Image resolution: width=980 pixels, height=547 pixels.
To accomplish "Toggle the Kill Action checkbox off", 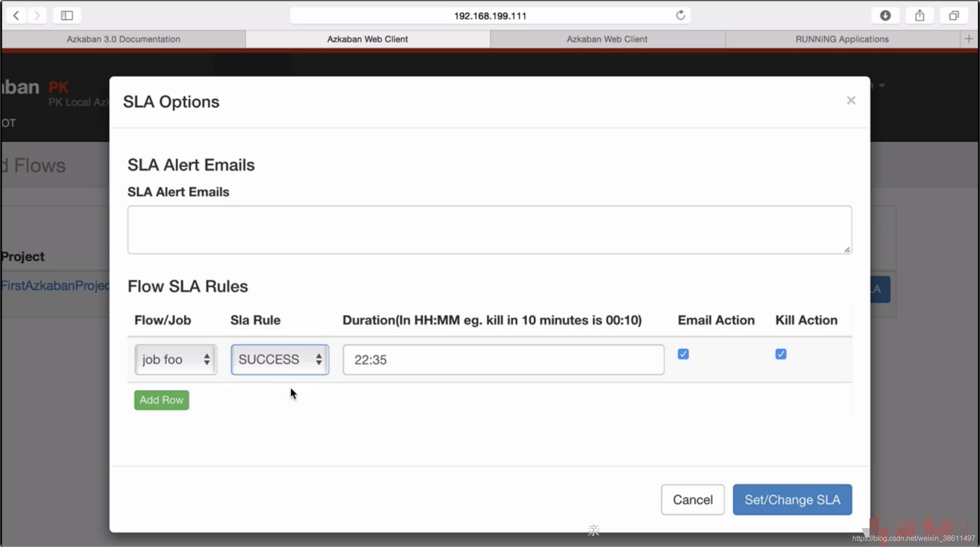I will pyautogui.click(x=781, y=354).
